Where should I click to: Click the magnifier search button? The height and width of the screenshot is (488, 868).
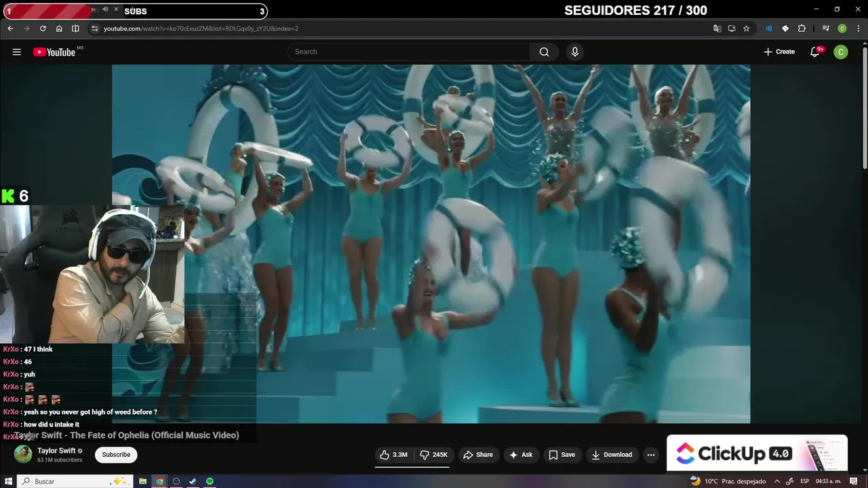(544, 52)
